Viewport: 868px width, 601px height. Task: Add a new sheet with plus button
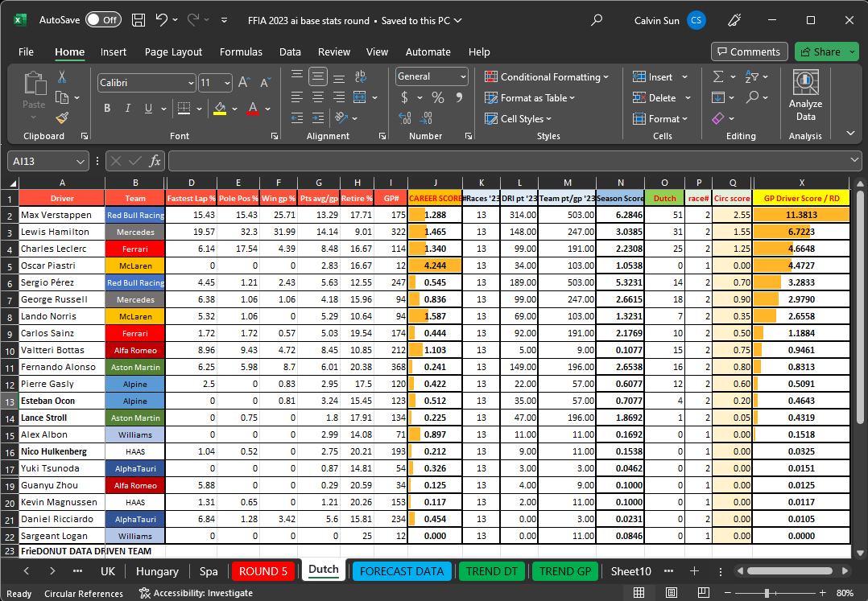coord(694,571)
